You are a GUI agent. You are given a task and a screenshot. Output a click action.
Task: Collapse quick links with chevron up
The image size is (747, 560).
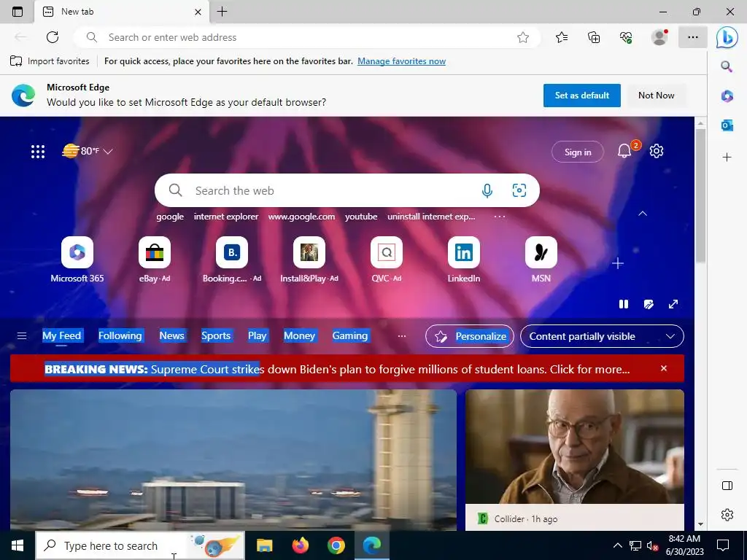643,214
